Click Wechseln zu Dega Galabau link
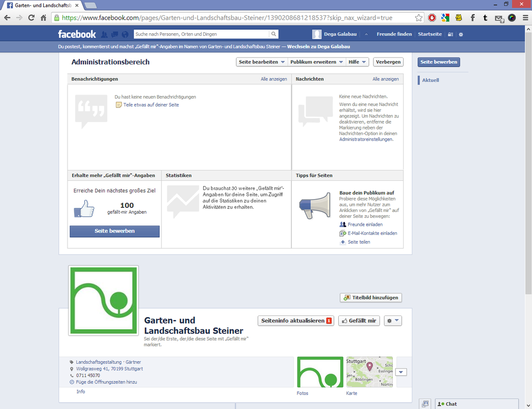The height and width of the screenshot is (409, 532). point(318,47)
